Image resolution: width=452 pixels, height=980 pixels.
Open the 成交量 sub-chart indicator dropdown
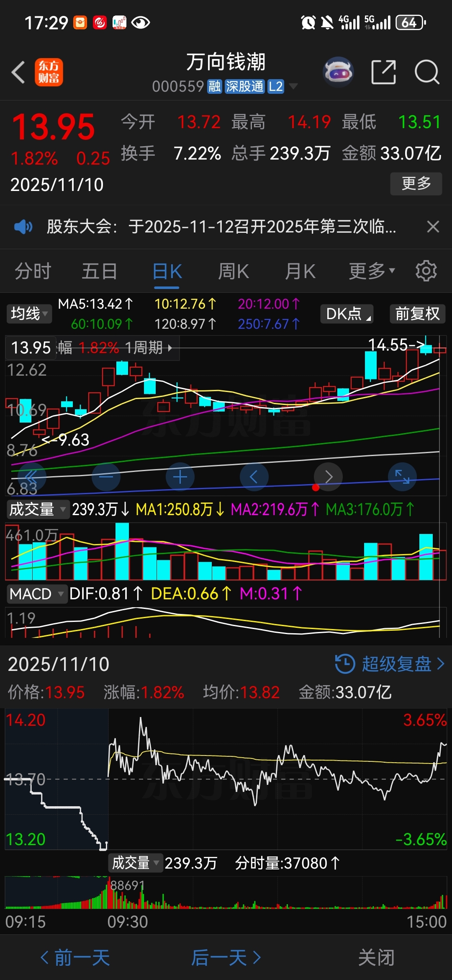(x=37, y=509)
